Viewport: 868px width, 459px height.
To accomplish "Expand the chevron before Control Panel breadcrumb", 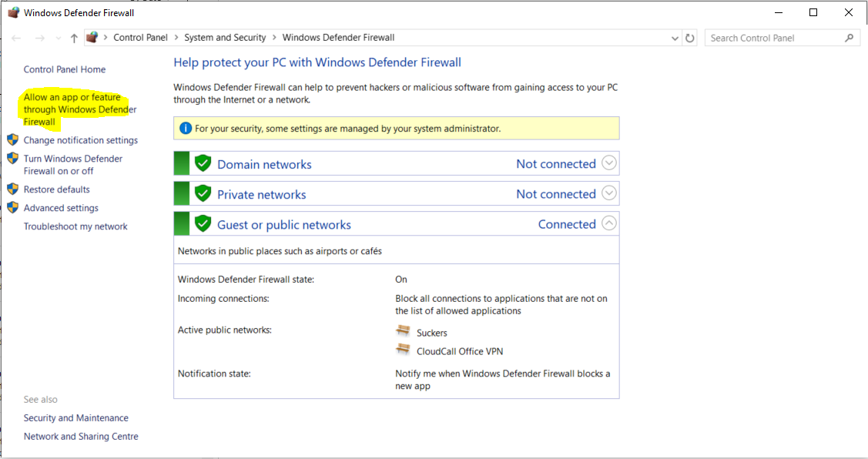I will click(x=106, y=38).
